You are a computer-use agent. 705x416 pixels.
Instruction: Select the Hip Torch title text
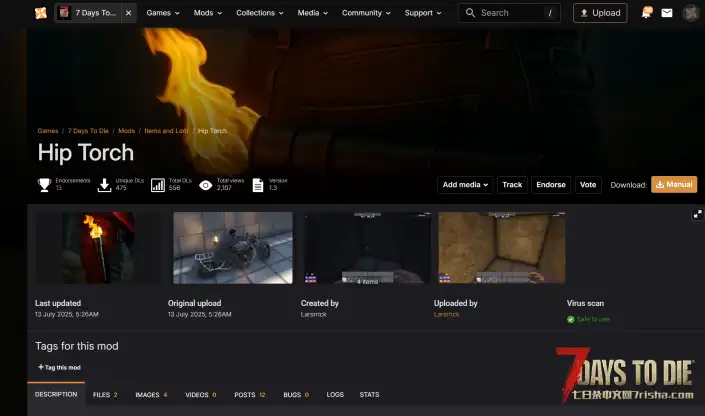pyautogui.click(x=86, y=153)
